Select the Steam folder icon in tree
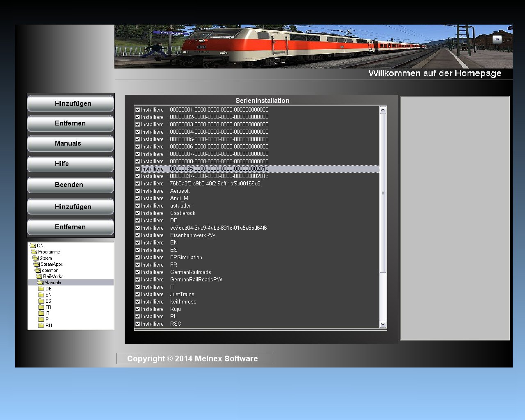The height and width of the screenshot is (420, 525). [35, 258]
